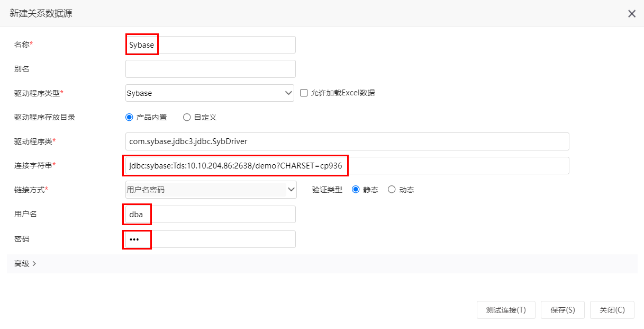Viewport: 644px width, 329px height.
Task: Open the 驱动程序类型 dropdown showing Sybase
Action: click(x=210, y=93)
